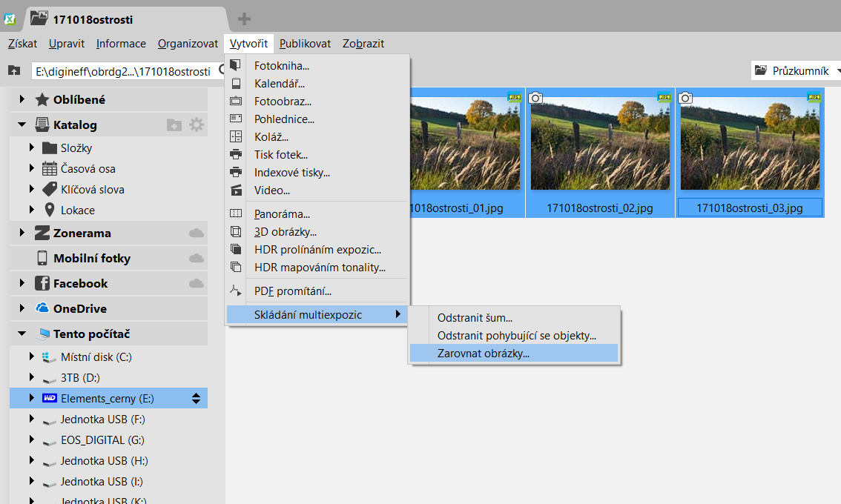Open the Publikovat menu
Viewport: 841px width, 504px height.
tap(306, 44)
